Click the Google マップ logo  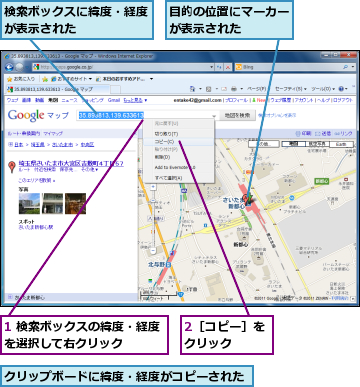tap(38, 115)
